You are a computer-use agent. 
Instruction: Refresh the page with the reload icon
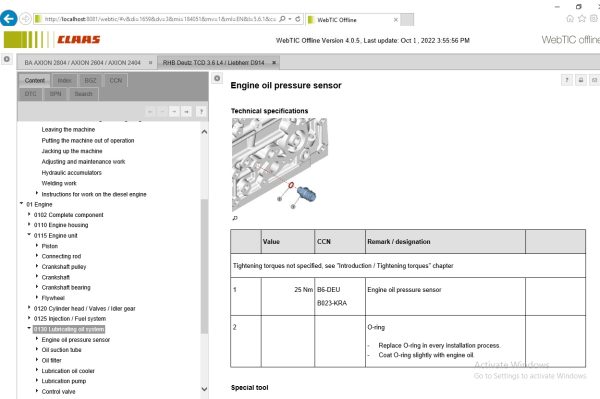[x=298, y=19]
